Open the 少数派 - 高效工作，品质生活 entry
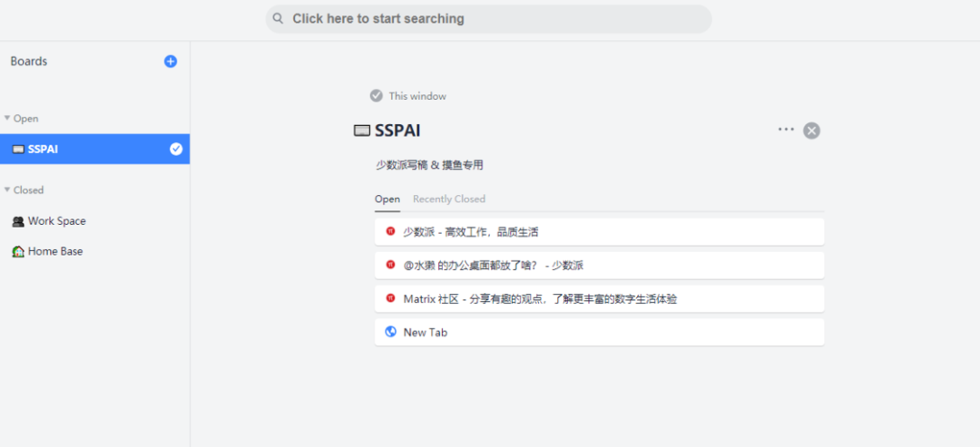The height and width of the screenshot is (447, 980). click(x=471, y=232)
